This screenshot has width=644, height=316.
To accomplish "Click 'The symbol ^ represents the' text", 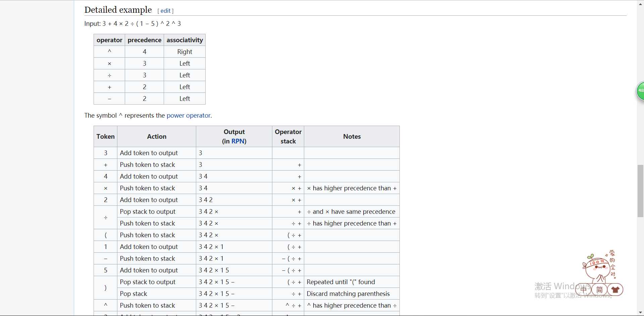I will tap(125, 115).
